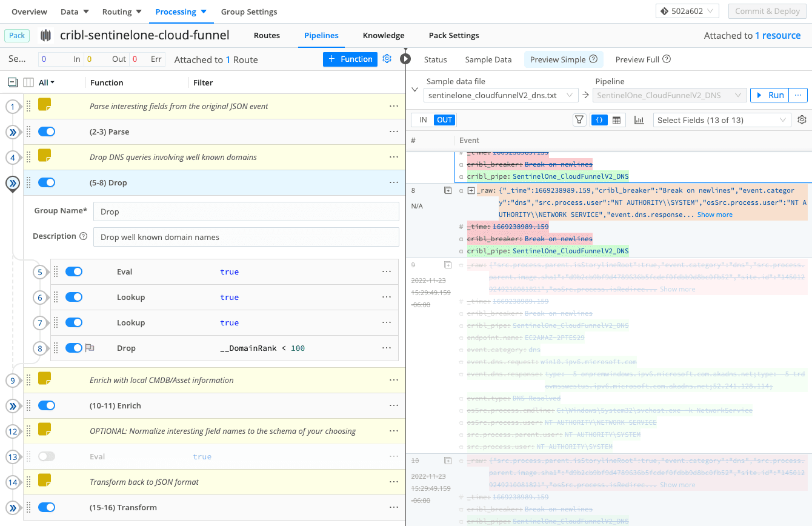Open the sentinelone_cloudfunnelV2_dns.txt sample file dropdown
812x526 pixels.
pos(501,95)
